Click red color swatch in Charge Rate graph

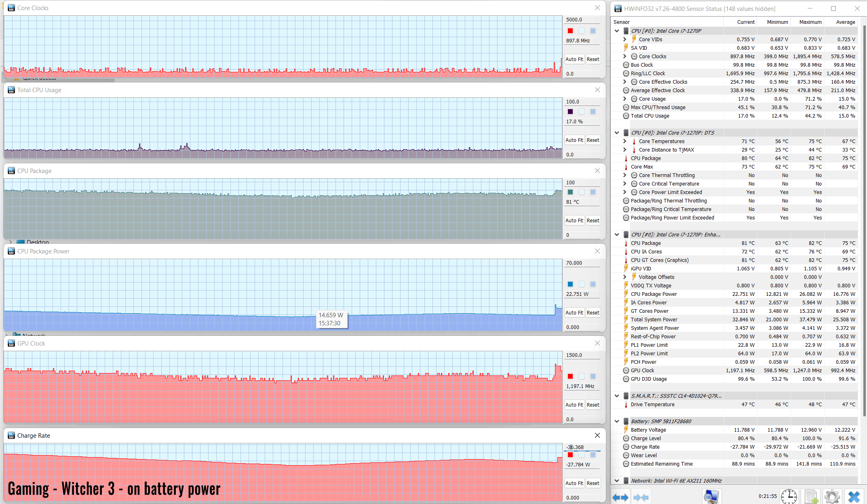click(x=570, y=455)
